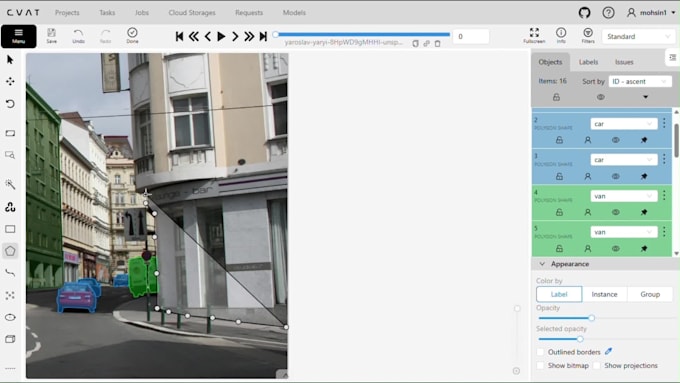This screenshot has height=383, width=680.
Task: Activate the move image tool
Action: [10, 81]
